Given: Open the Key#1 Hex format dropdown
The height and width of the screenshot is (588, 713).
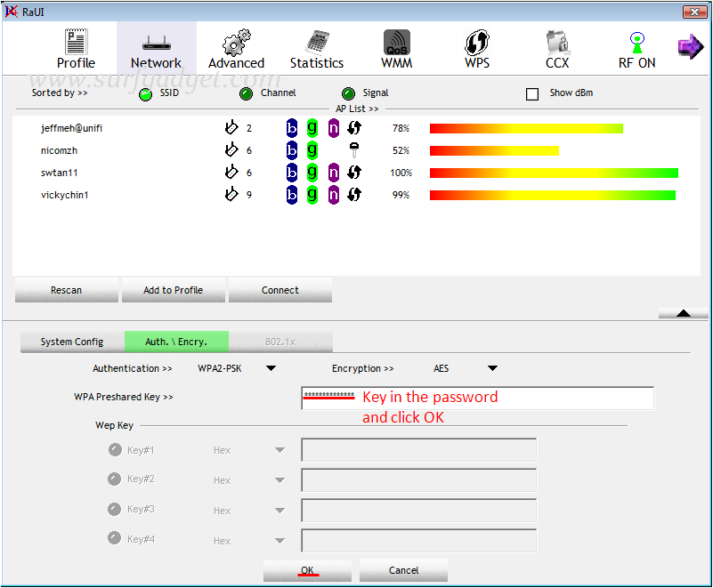Looking at the screenshot, I should point(250,450).
